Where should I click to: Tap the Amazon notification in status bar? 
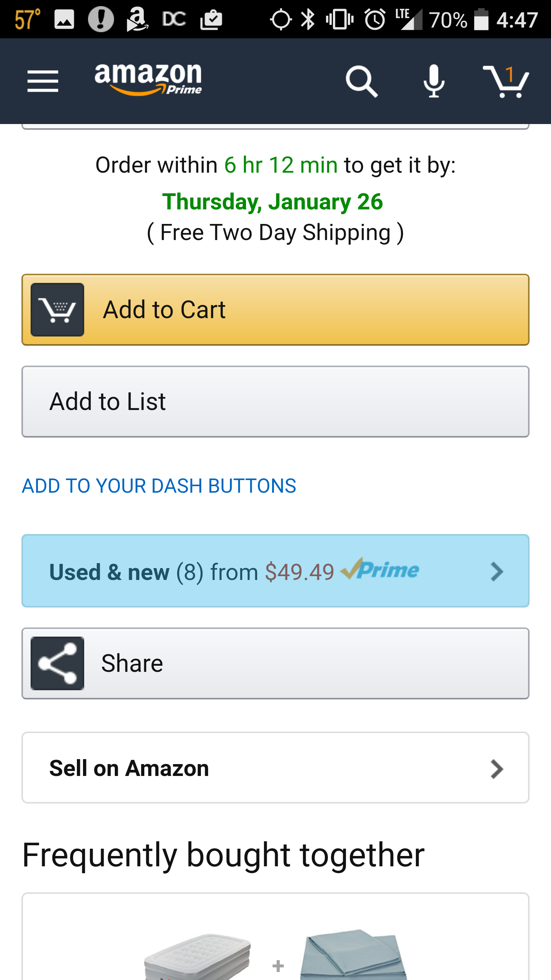(x=137, y=19)
